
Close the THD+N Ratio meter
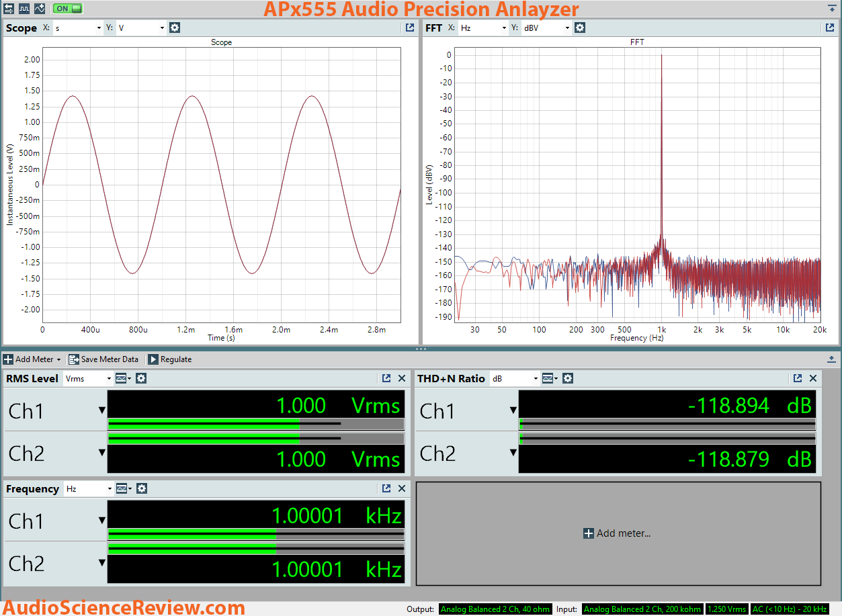pos(813,379)
